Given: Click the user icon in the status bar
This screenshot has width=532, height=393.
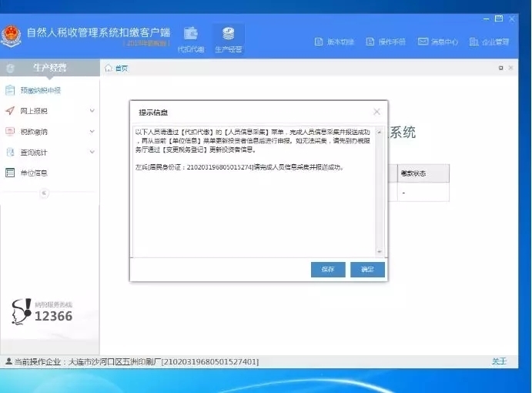Looking at the screenshot, I should click(8, 361).
